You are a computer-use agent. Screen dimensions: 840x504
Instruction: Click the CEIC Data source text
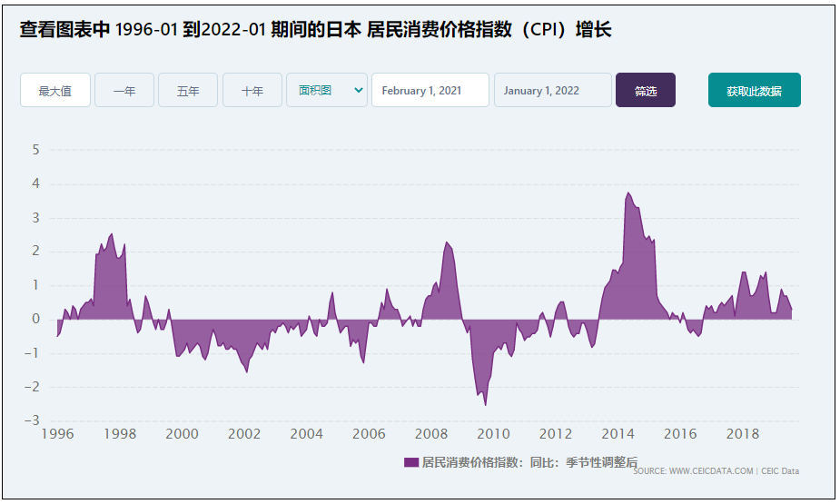(x=779, y=471)
